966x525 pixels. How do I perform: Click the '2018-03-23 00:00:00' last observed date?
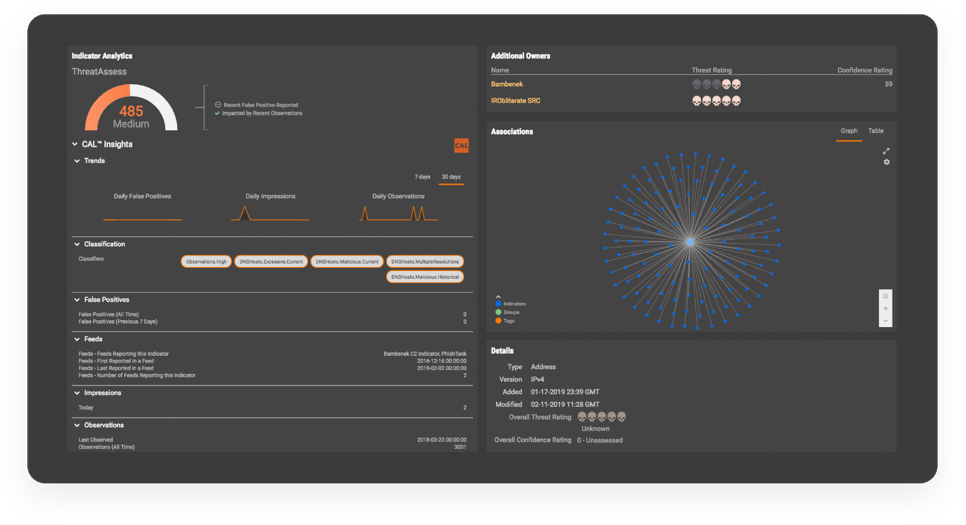point(442,440)
